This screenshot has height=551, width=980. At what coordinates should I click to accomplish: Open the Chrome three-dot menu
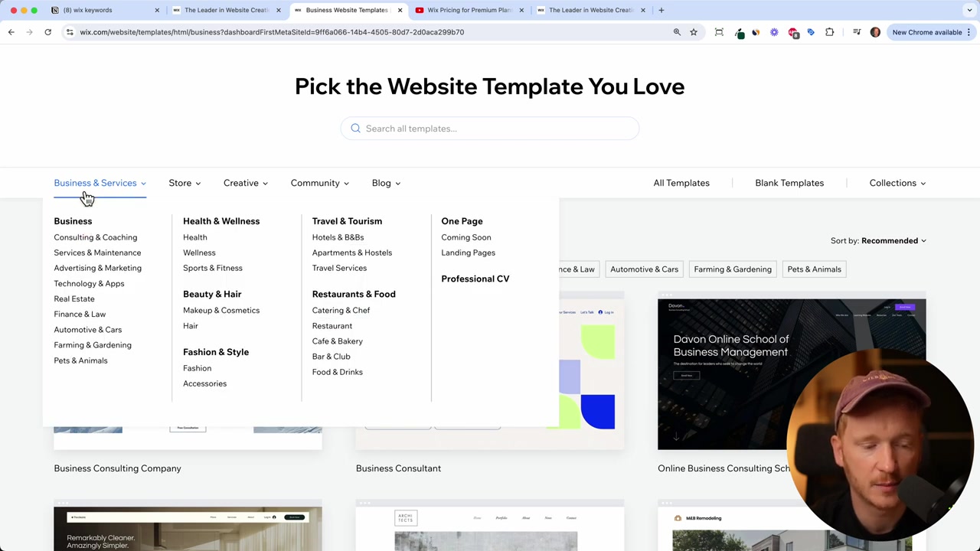pyautogui.click(x=969, y=32)
